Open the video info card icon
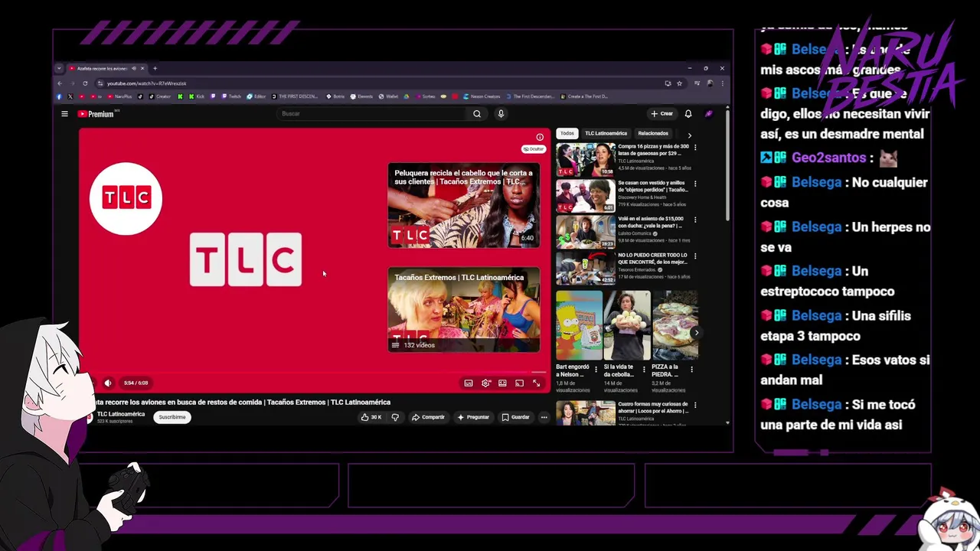 [540, 138]
